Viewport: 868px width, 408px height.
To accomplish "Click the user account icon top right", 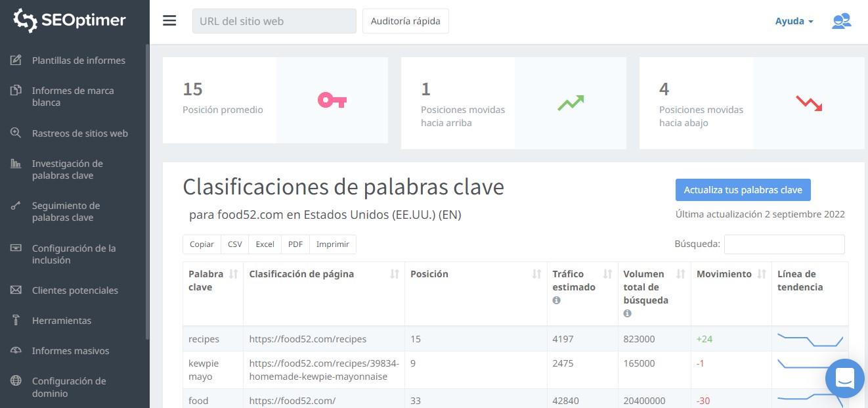I will click(x=841, y=21).
